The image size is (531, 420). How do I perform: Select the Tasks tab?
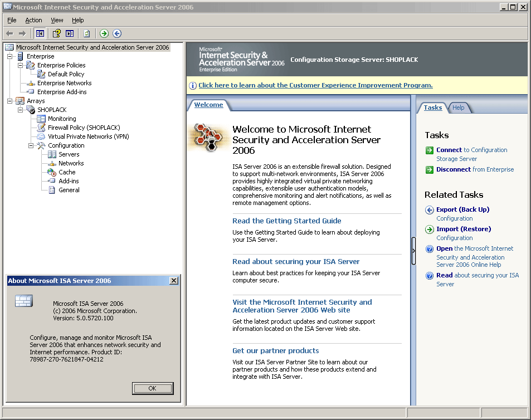tap(433, 108)
